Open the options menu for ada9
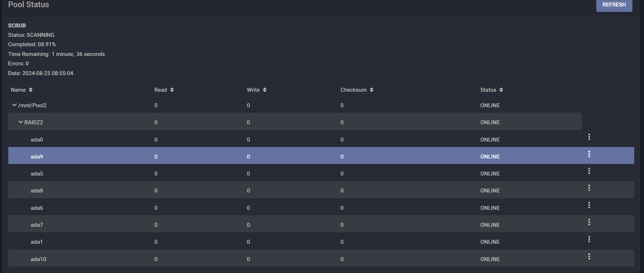The height and width of the screenshot is (273, 644). tap(589, 154)
